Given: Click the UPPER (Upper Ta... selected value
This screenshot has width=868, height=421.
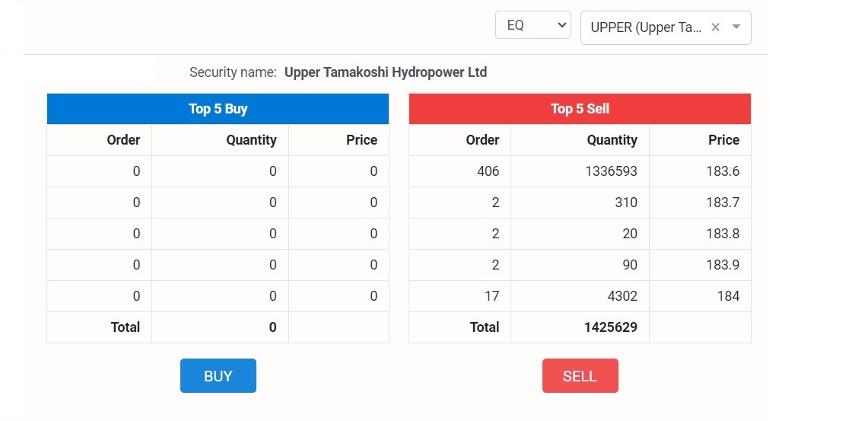Looking at the screenshot, I should coord(647,27).
